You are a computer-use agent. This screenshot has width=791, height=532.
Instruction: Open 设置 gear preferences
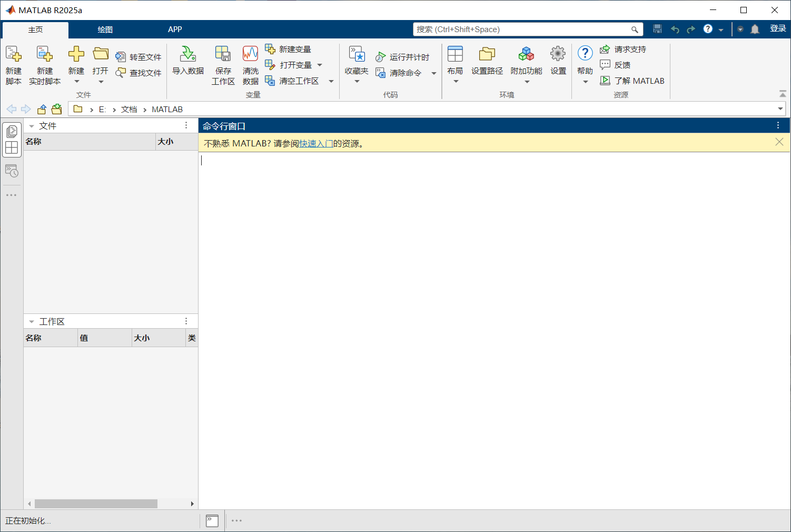(558, 61)
